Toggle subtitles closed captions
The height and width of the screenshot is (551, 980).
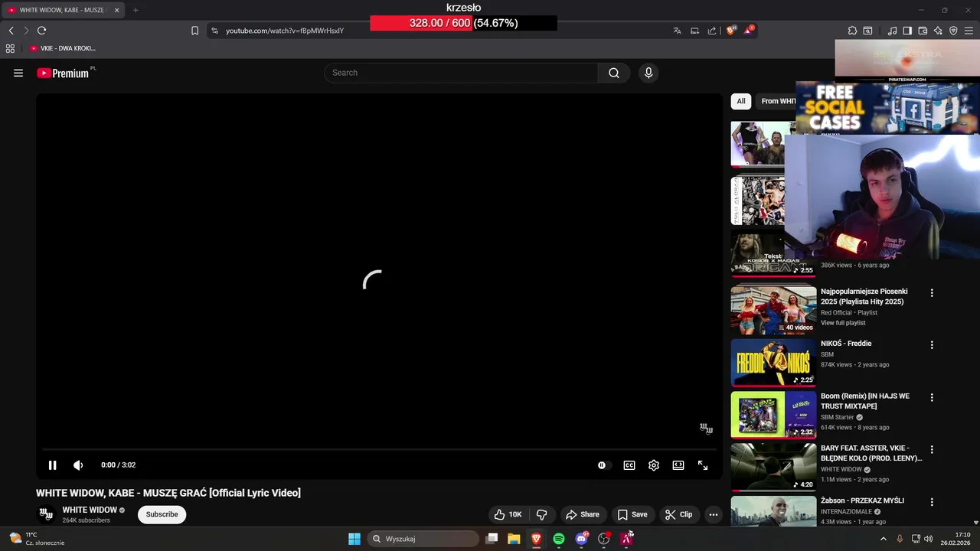point(629,465)
